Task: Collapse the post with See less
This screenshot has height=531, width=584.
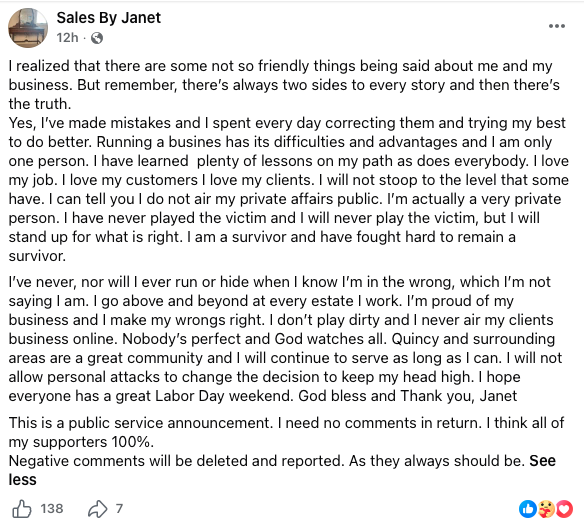Action: tap(282, 470)
